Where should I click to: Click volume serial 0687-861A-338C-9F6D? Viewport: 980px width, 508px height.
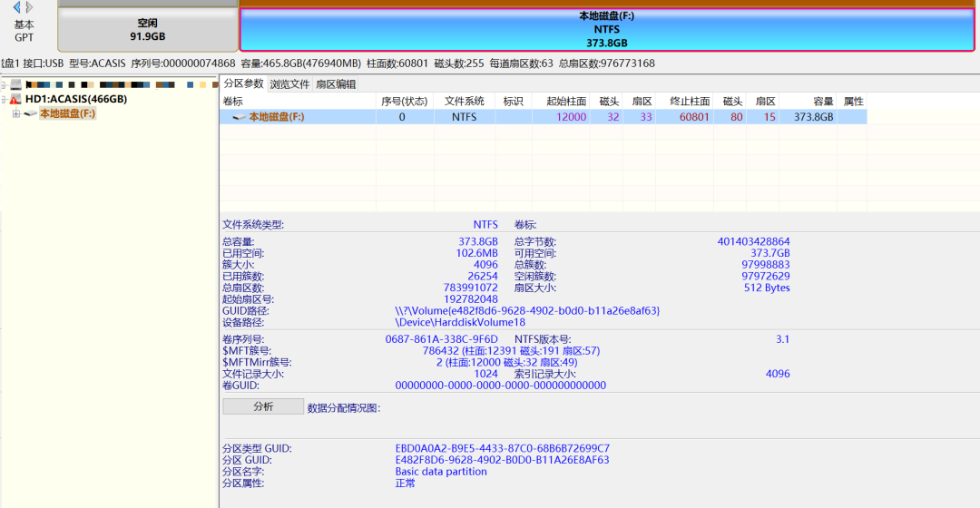[441, 339]
